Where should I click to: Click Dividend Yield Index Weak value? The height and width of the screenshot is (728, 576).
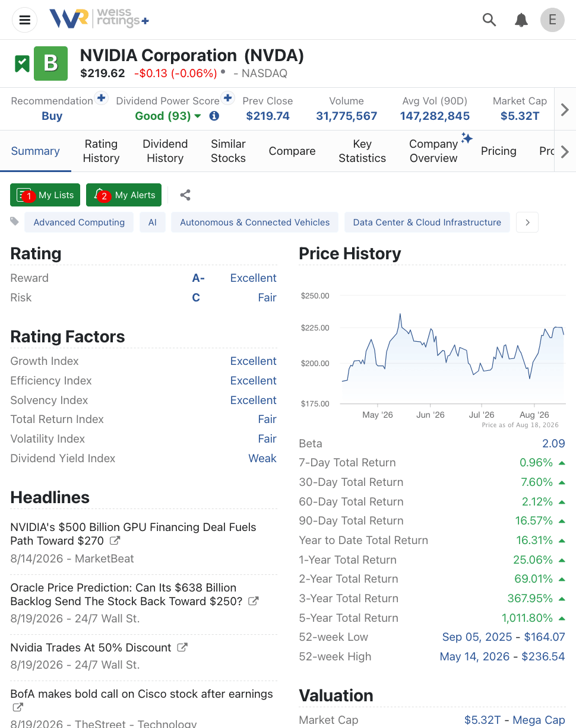pyautogui.click(x=262, y=459)
